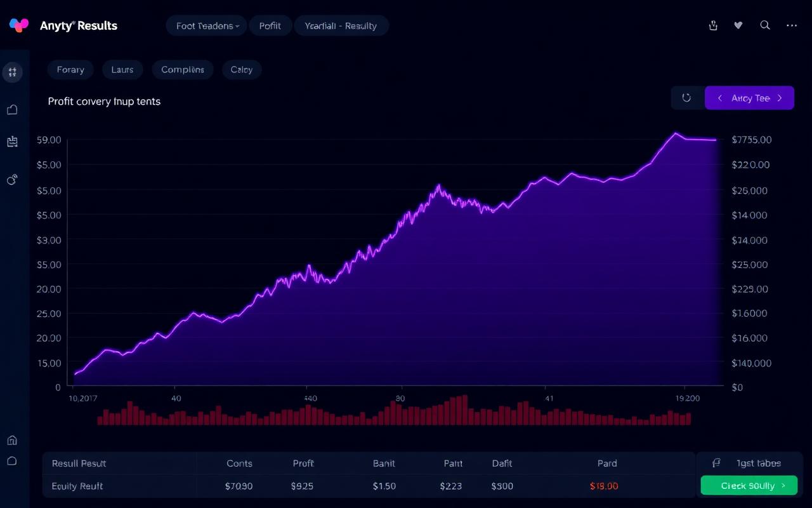This screenshot has height=508, width=812.
Task: Click the Pant column header
Action: point(453,464)
